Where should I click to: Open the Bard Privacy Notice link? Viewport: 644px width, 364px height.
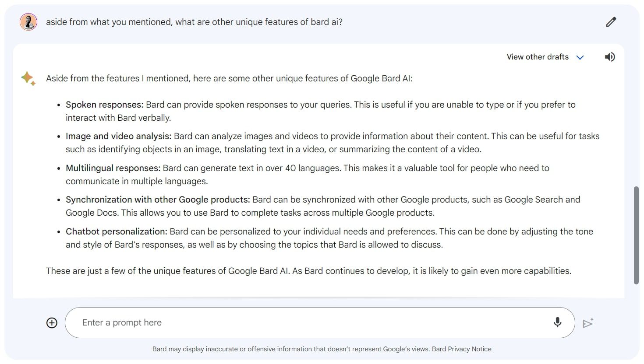461,349
